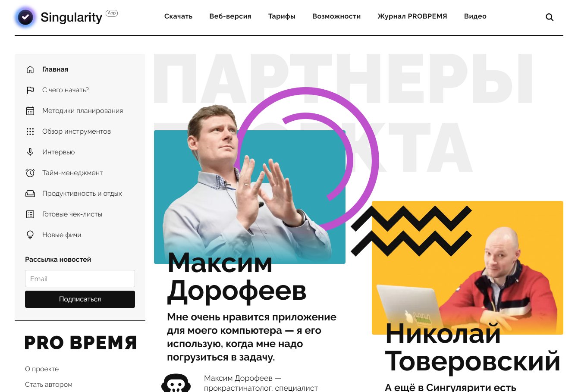Focus the Email newsletter field
578x392 pixels.
point(80,279)
